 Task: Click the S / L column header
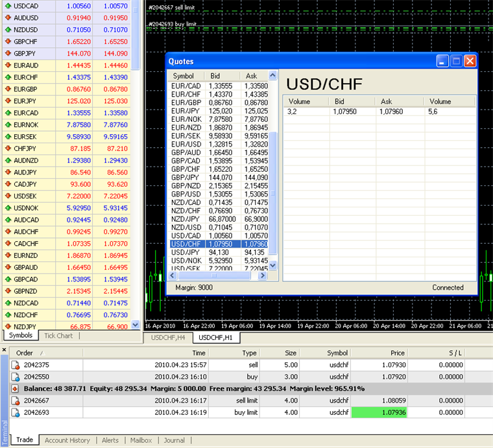coord(437,353)
